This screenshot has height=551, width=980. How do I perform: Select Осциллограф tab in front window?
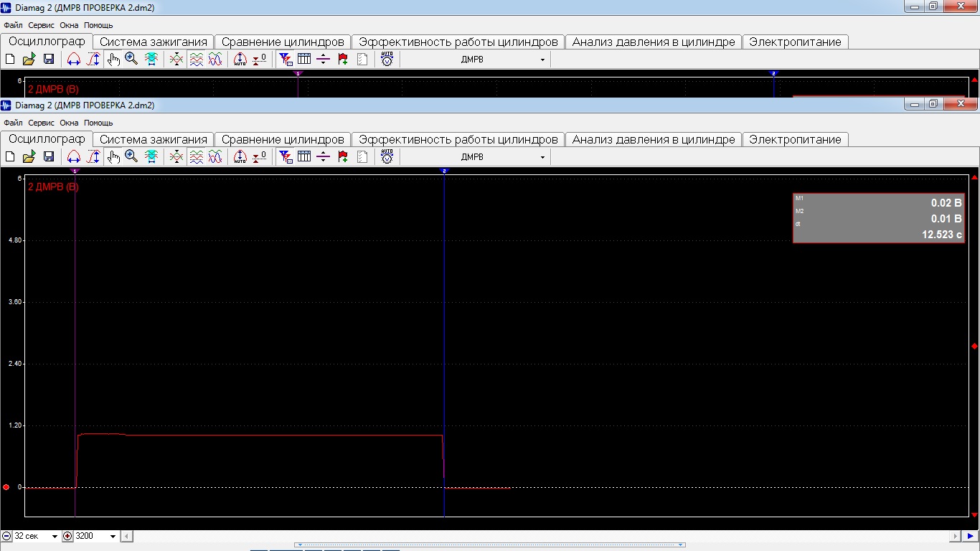click(47, 138)
